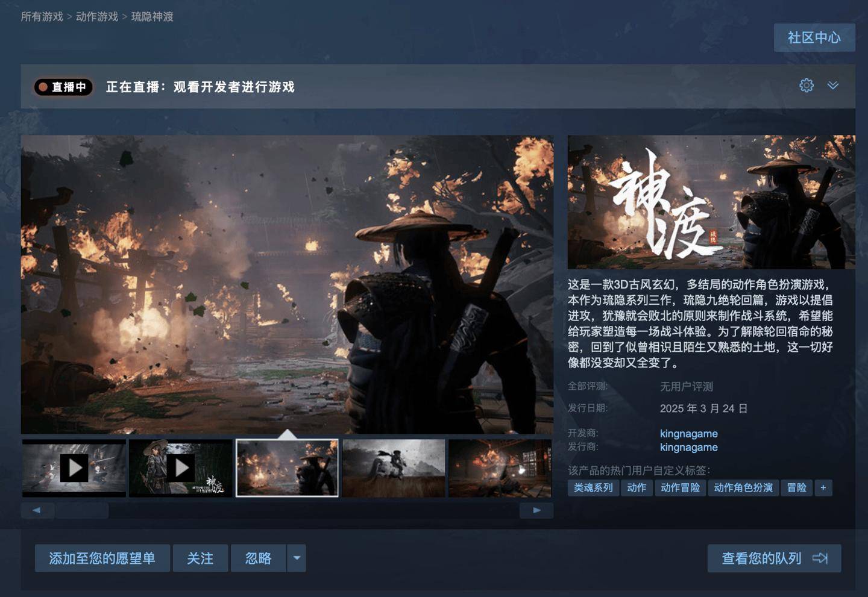868x597 pixels.
Task: Add game via 添加至您的愿望单 button
Action: click(x=102, y=558)
